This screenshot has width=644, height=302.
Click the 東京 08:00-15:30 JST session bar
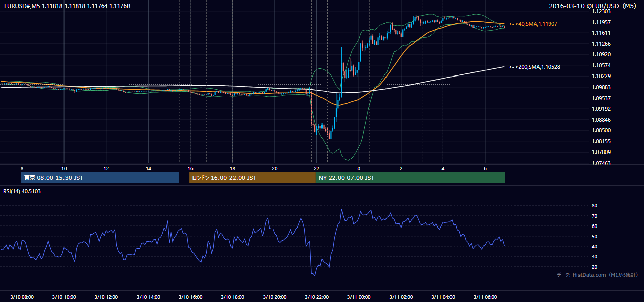click(x=100, y=178)
